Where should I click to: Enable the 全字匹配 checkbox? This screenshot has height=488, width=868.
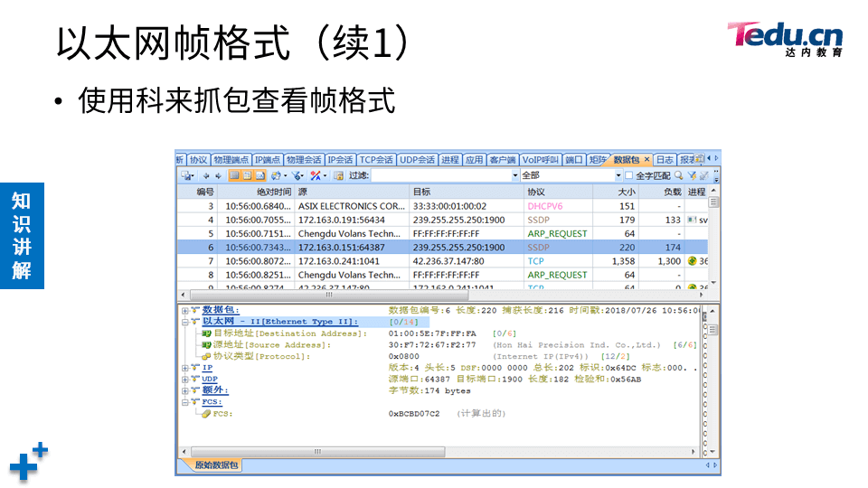click(629, 175)
